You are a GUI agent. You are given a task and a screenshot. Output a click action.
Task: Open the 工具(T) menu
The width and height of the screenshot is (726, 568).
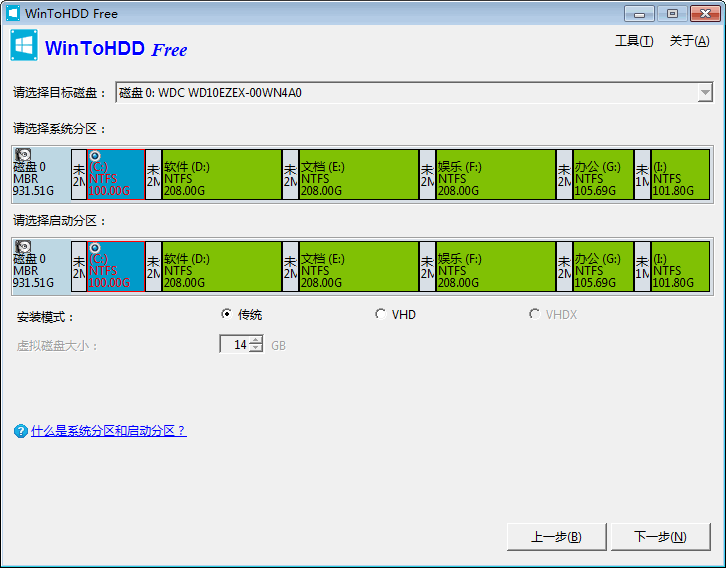click(x=633, y=41)
